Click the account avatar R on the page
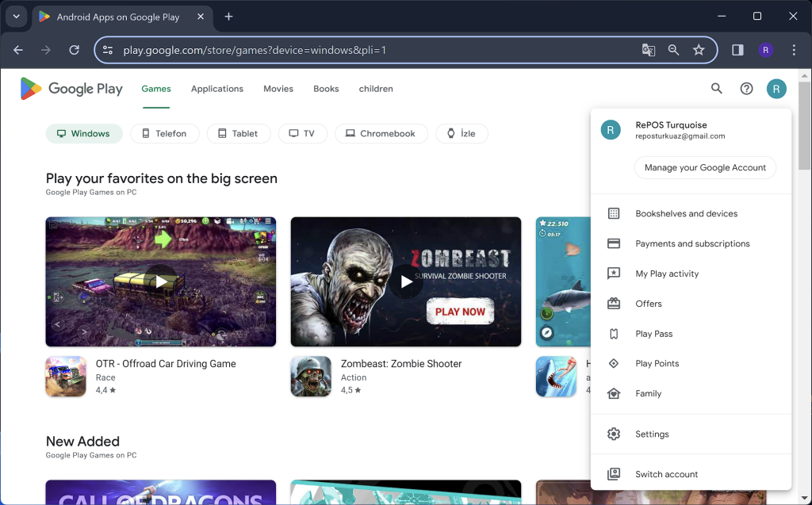This screenshot has width=812, height=505. pos(776,89)
